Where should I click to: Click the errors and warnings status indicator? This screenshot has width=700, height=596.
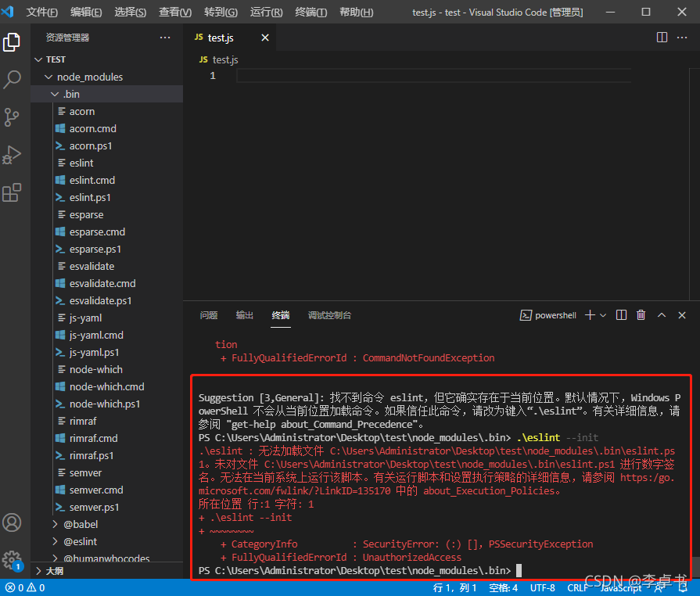point(26,587)
